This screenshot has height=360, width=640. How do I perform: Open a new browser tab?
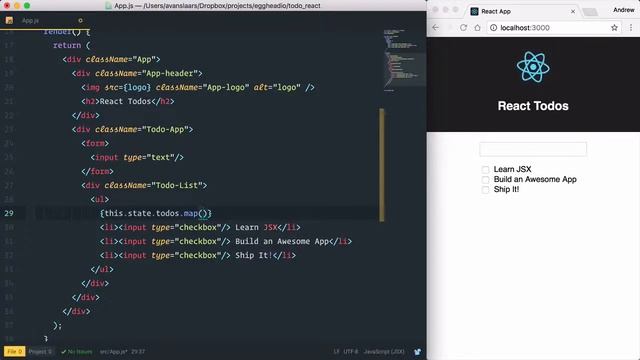pos(590,12)
